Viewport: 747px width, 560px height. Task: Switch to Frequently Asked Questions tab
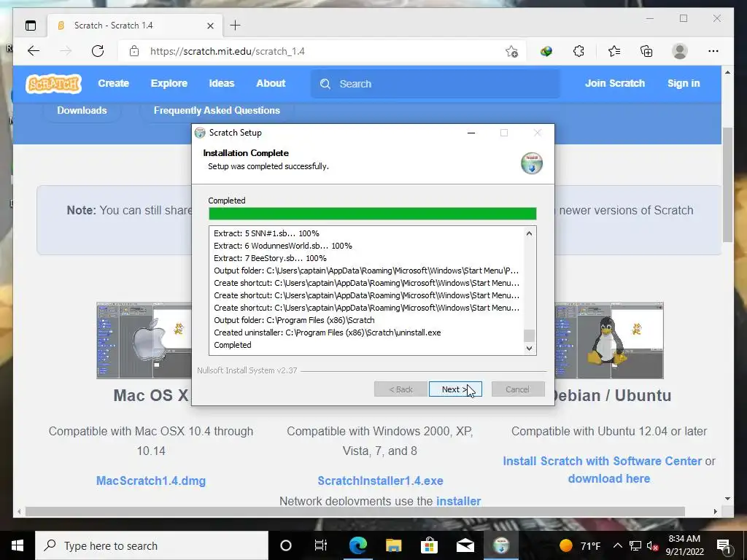click(217, 111)
